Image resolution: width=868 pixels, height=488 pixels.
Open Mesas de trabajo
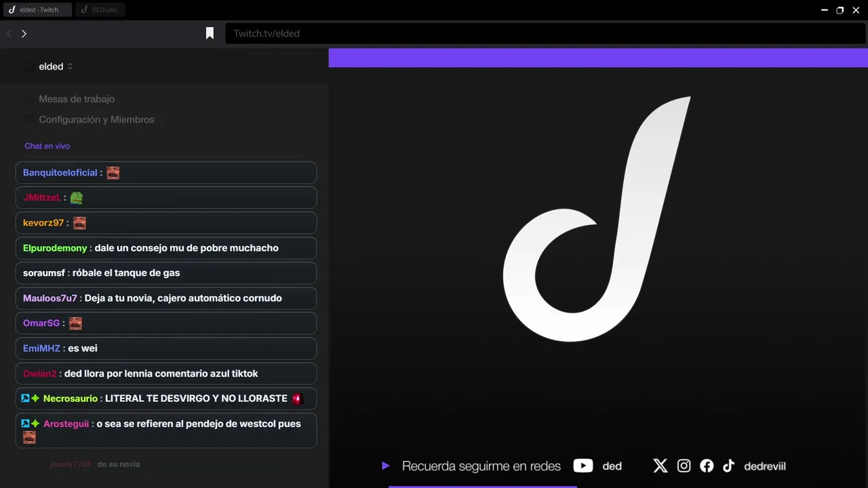(77, 99)
